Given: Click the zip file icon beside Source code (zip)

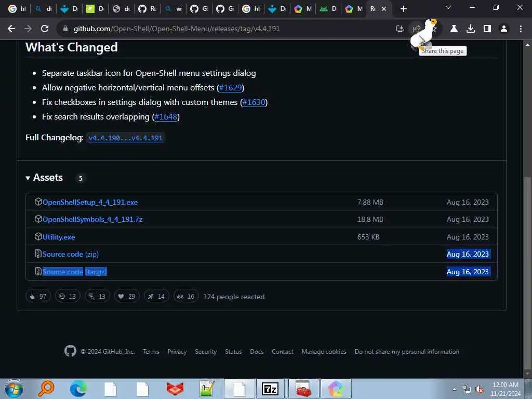Looking at the screenshot, I should point(38,254).
